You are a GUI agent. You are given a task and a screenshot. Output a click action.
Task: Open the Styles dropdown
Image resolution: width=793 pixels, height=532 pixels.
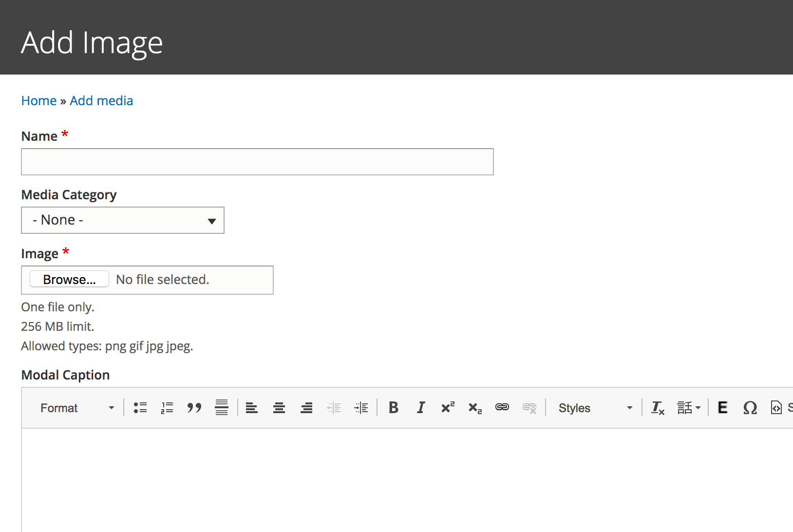(595, 408)
